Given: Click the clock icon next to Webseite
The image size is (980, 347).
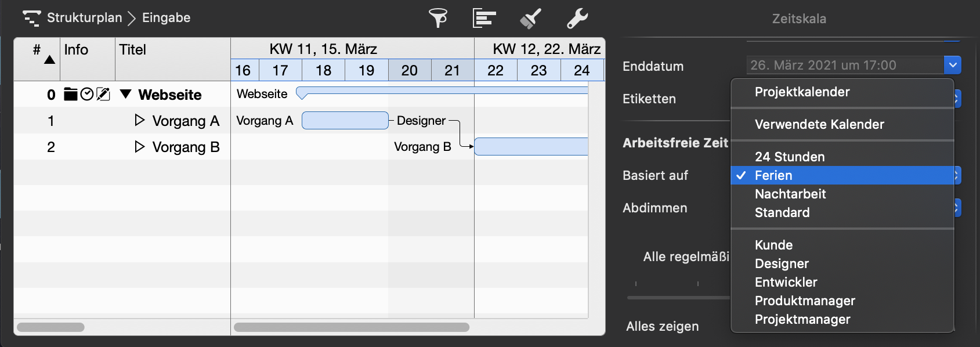Looking at the screenshot, I should tap(87, 95).
